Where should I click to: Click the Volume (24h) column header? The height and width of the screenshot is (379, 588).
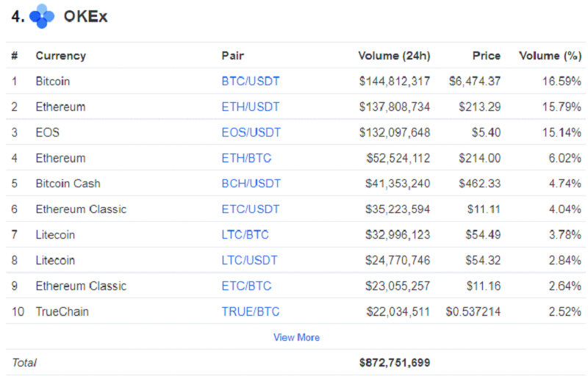tap(394, 56)
